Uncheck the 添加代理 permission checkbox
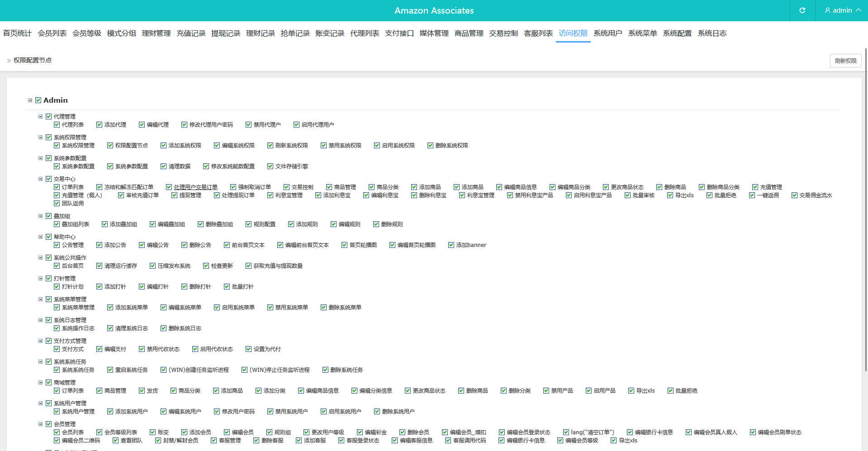 coord(99,125)
